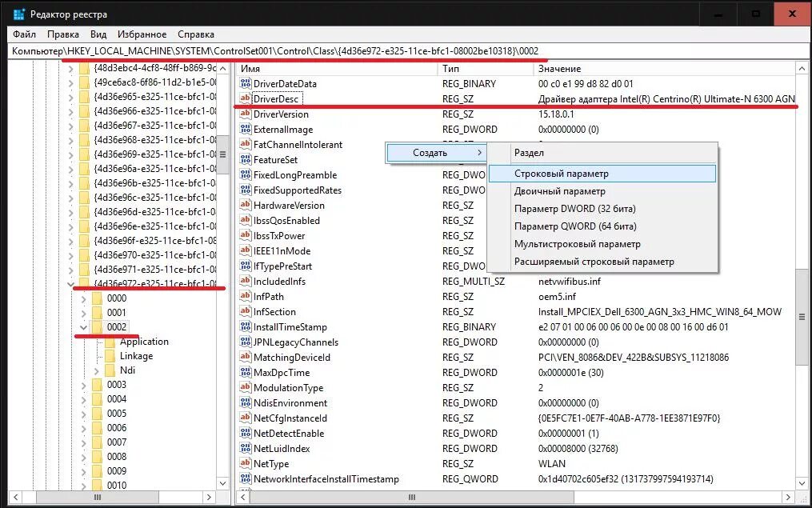The height and width of the screenshot is (508, 812).
Task: Click the icon beside IfTypePreStart
Action: pos(246,266)
